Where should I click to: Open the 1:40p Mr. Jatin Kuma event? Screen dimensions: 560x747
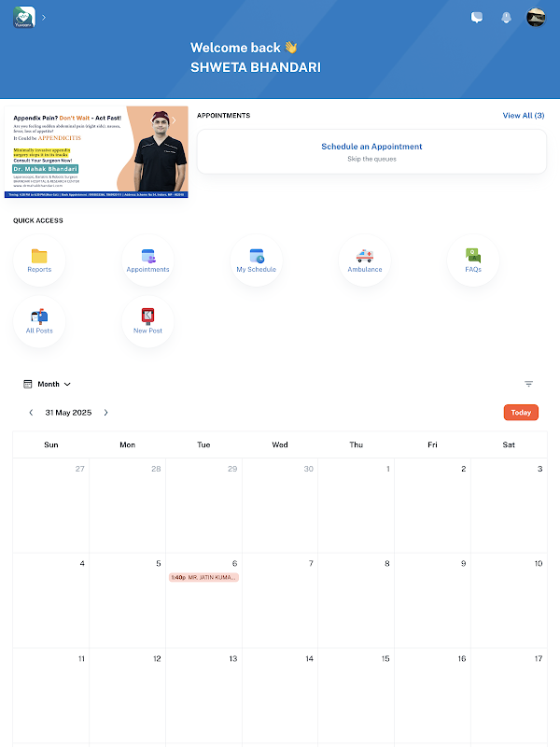click(203, 577)
